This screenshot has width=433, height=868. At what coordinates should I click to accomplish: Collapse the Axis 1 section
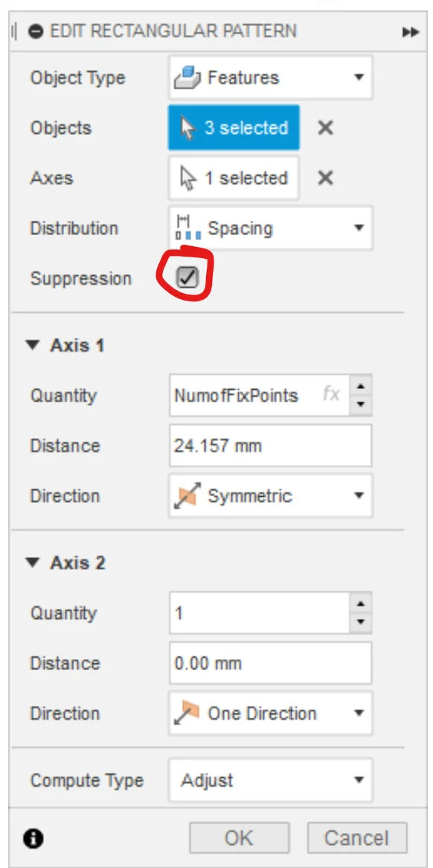coord(33,346)
